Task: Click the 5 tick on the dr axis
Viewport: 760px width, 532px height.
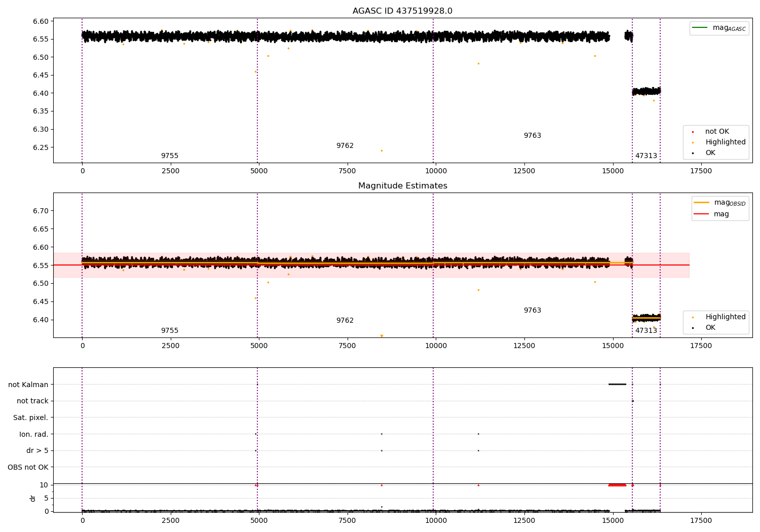Action: (x=46, y=498)
